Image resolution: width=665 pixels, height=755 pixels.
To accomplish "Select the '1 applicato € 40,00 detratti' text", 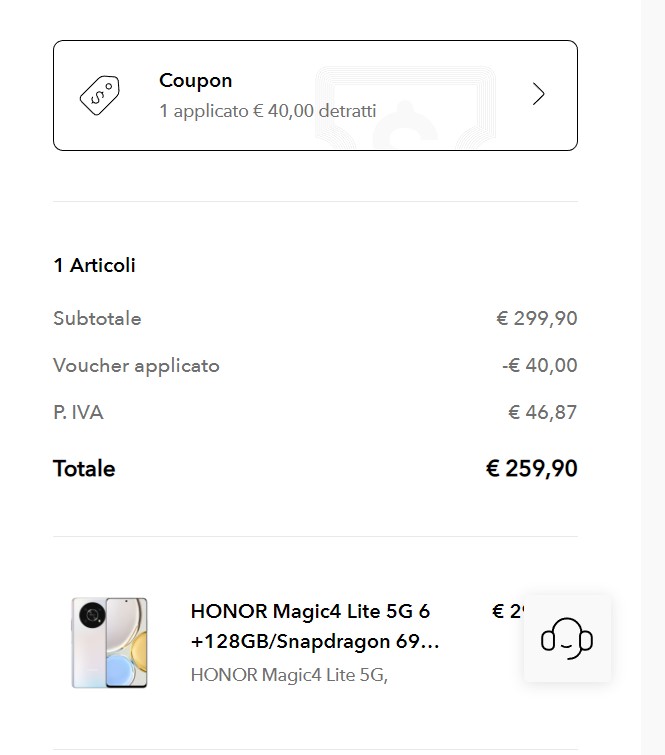I will coord(267,110).
